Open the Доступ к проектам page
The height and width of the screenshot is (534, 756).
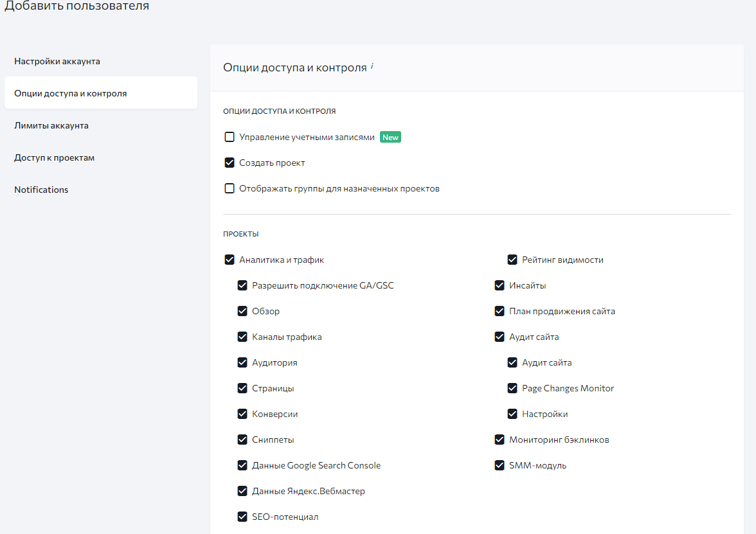54,157
